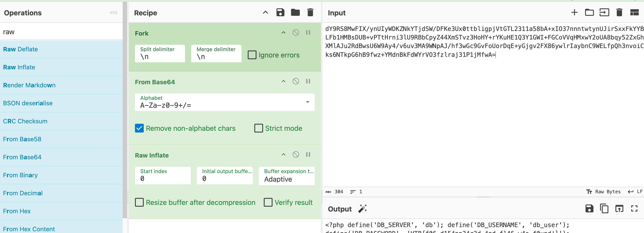This screenshot has width=644, height=233.
Task: Select From Decimal operation
Action: (61, 193)
